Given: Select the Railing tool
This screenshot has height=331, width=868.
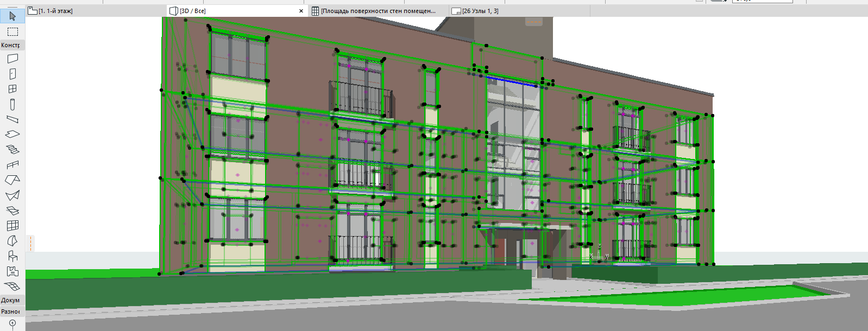Looking at the screenshot, I should (x=12, y=164).
